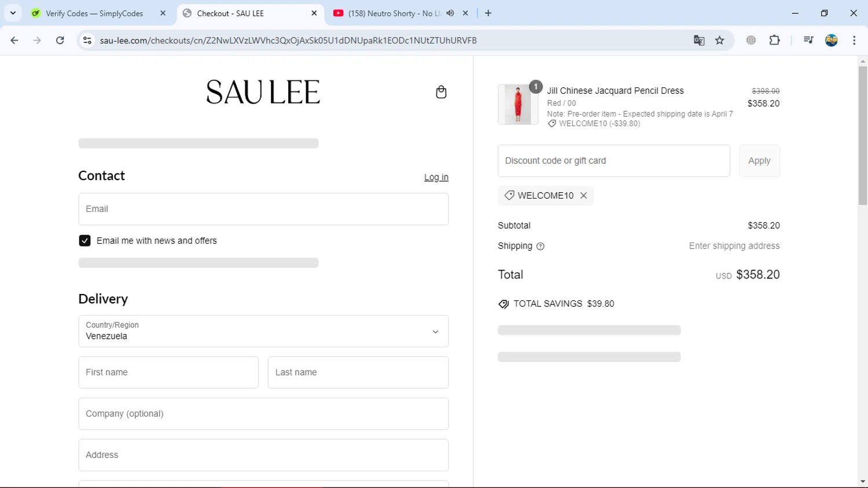868x488 pixels.
Task: Open the browser extensions puzzle icon
Action: pos(774,41)
